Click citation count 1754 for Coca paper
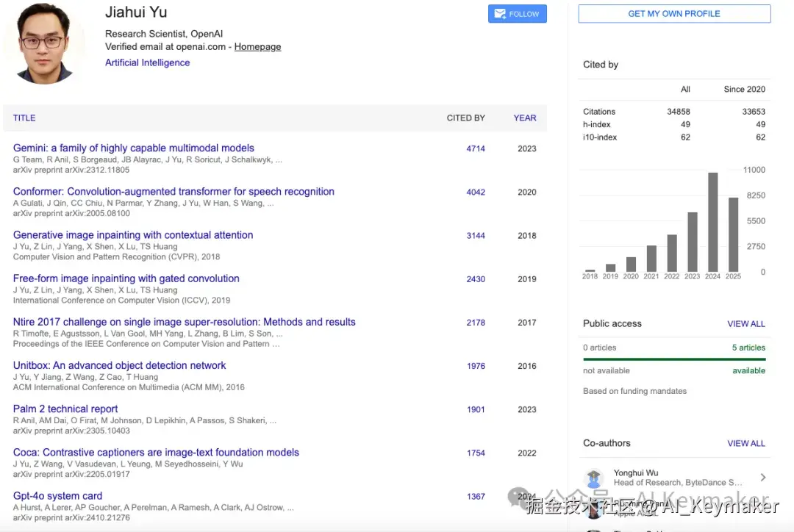This screenshot has width=794, height=532. [476, 453]
